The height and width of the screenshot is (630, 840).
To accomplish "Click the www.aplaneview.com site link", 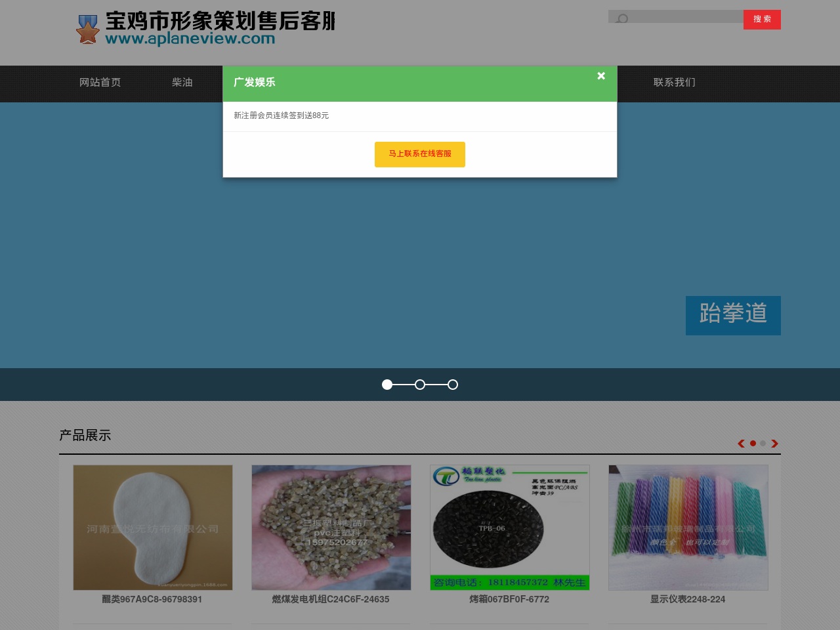I will (190, 39).
